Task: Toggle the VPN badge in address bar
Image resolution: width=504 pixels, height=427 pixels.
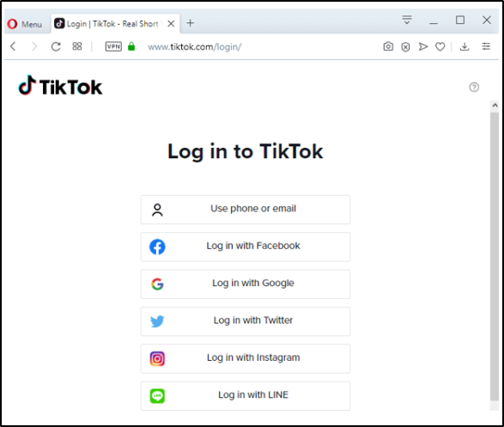Action: [113, 46]
